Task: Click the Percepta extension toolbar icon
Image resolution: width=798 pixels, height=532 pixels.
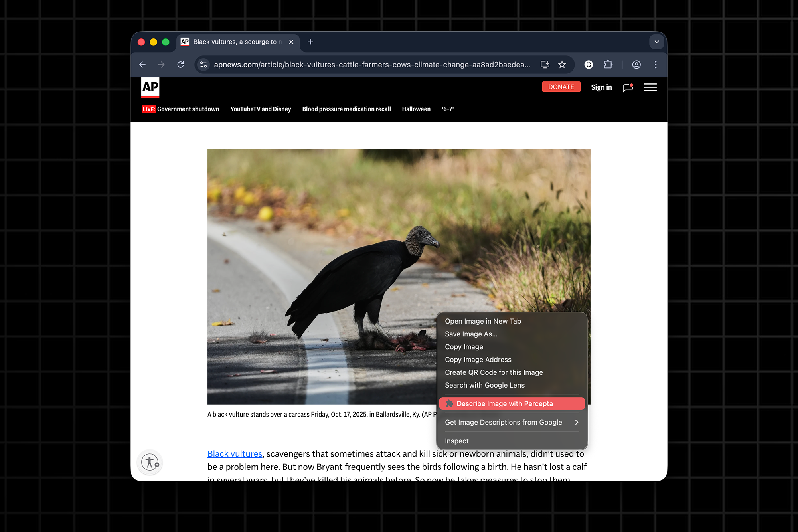Action: coord(589,65)
